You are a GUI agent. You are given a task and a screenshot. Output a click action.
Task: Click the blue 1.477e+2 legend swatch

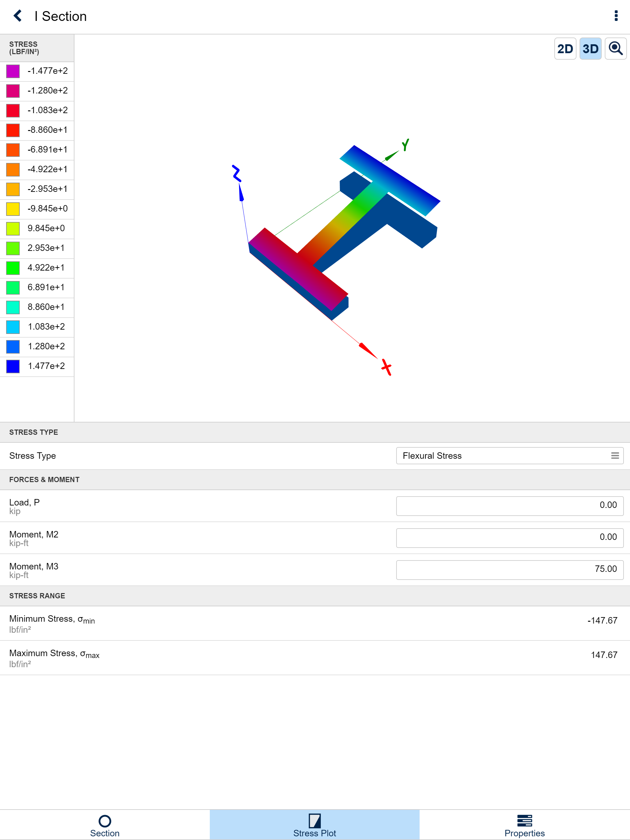pos(13,366)
